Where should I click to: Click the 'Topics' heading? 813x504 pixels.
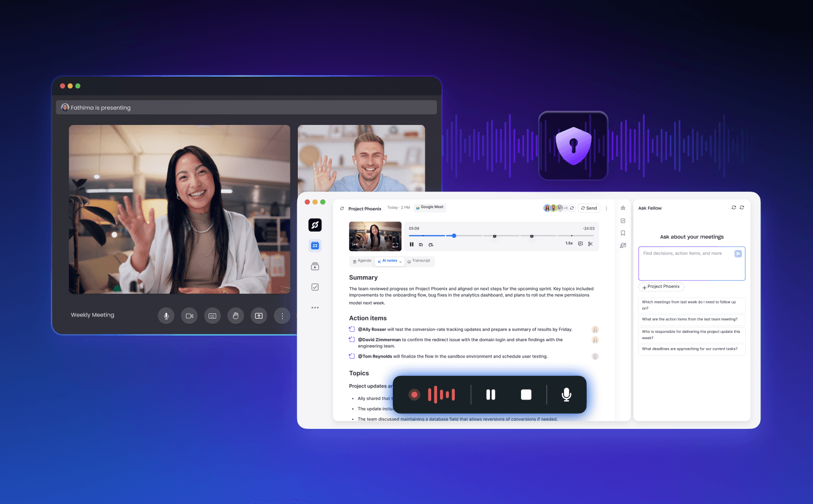[x=359, y=373]
